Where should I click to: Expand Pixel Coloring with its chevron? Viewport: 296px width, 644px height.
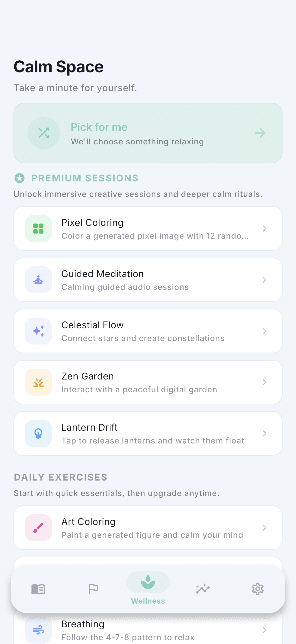pyautogui.click(x=265, y=229)
